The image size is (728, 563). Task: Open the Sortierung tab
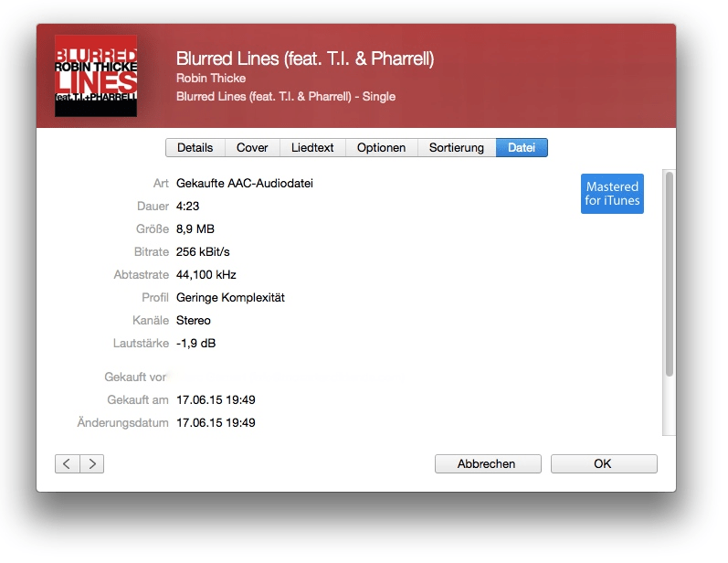457,148
